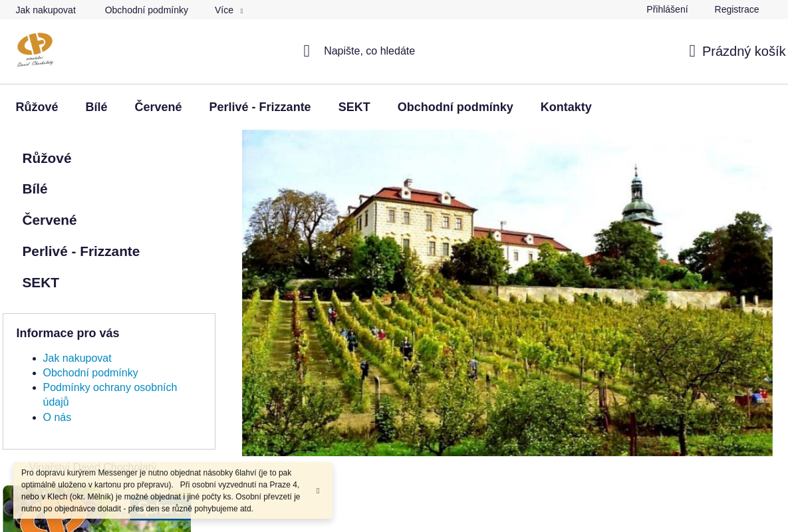Select Perlivé - Frizzante in main navigation
Image resolution: width=798 pixels, height=532 pixels.
[x=260, y=107]
